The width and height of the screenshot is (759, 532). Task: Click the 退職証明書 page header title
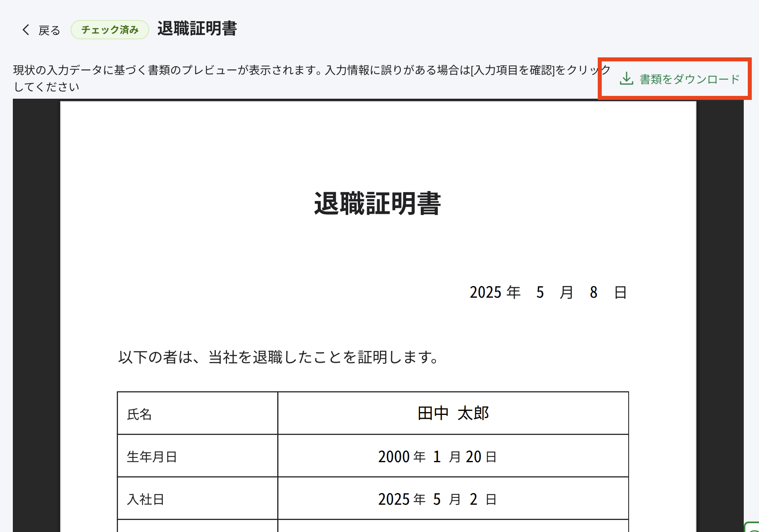click(197, 28)
